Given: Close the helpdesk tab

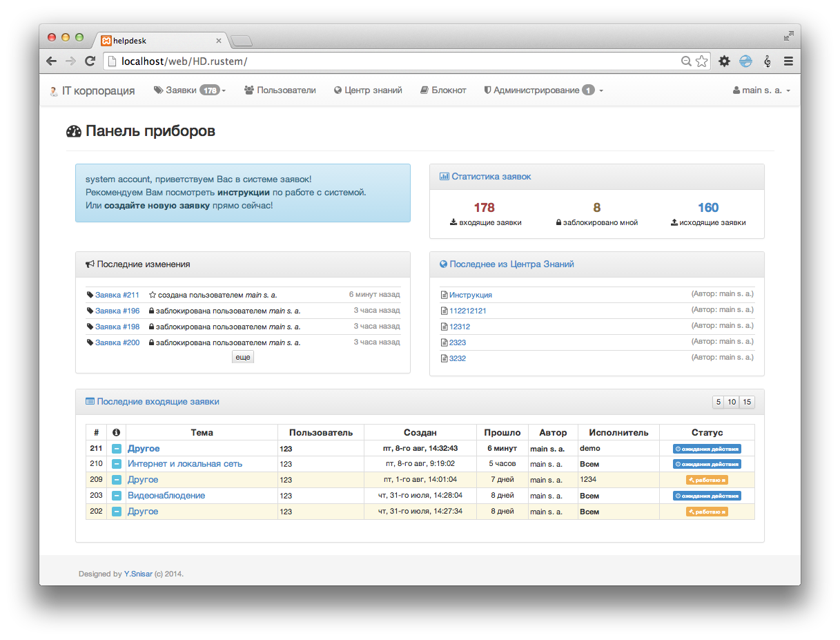Looking at the screenshot, I should pos(219,41).
